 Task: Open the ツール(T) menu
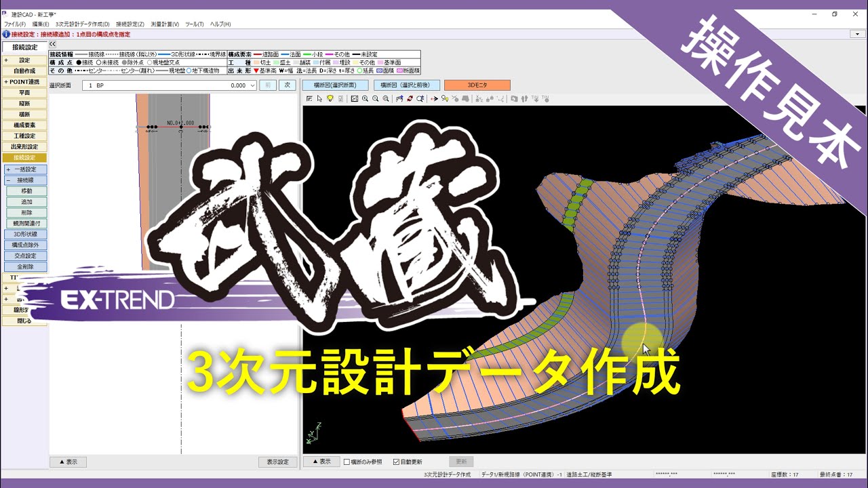(194, 24)
